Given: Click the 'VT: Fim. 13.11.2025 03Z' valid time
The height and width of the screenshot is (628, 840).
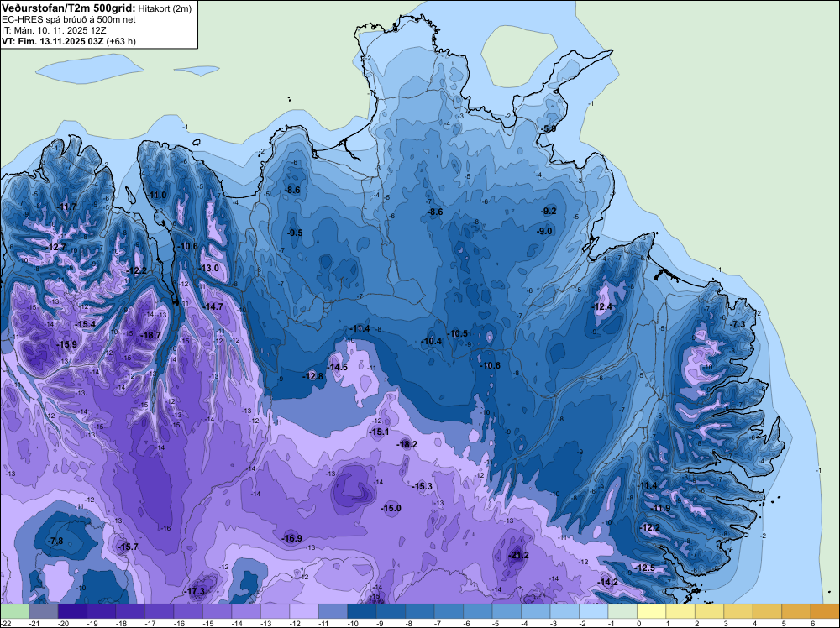Looking at the screenshot, I should (53, 41).
